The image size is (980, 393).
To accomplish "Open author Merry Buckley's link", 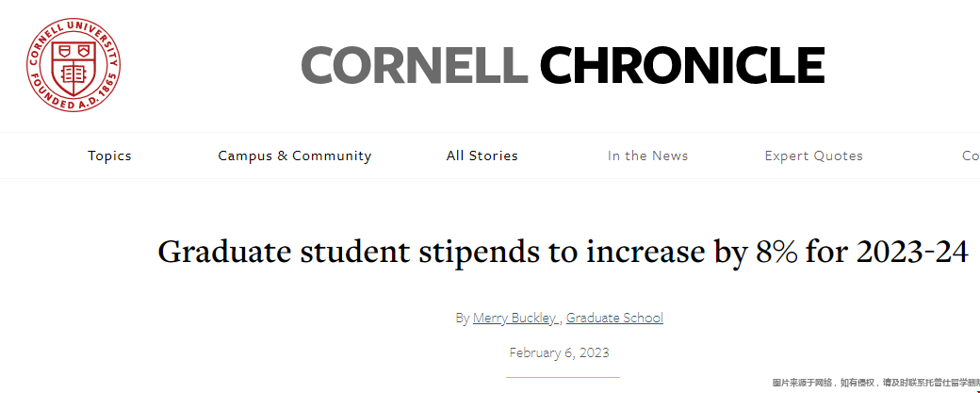I will tap(515, 318).
